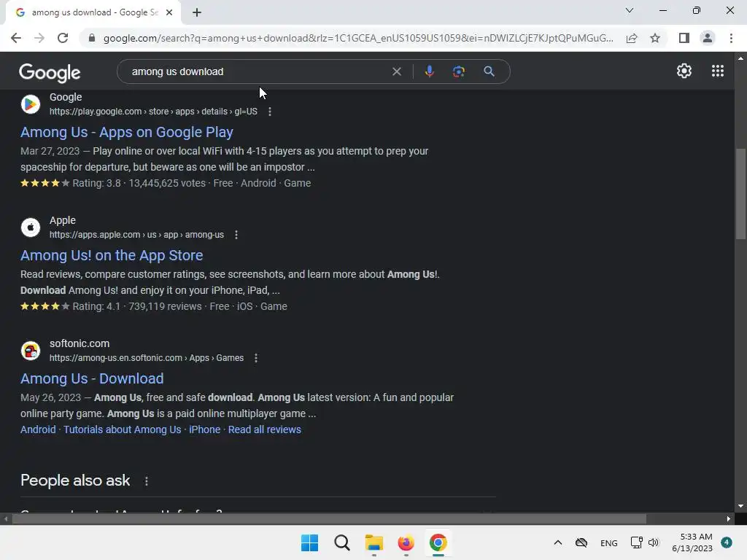The height and width of the screenshot is (560, 747).
Task: Go to the Google homepage logo
Action: (x=50, y=73)
